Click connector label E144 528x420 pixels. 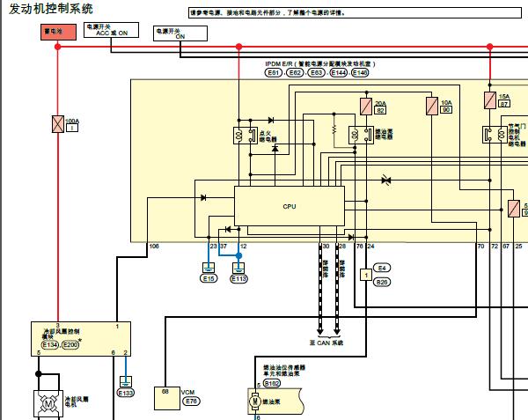[x=338, y=73]
